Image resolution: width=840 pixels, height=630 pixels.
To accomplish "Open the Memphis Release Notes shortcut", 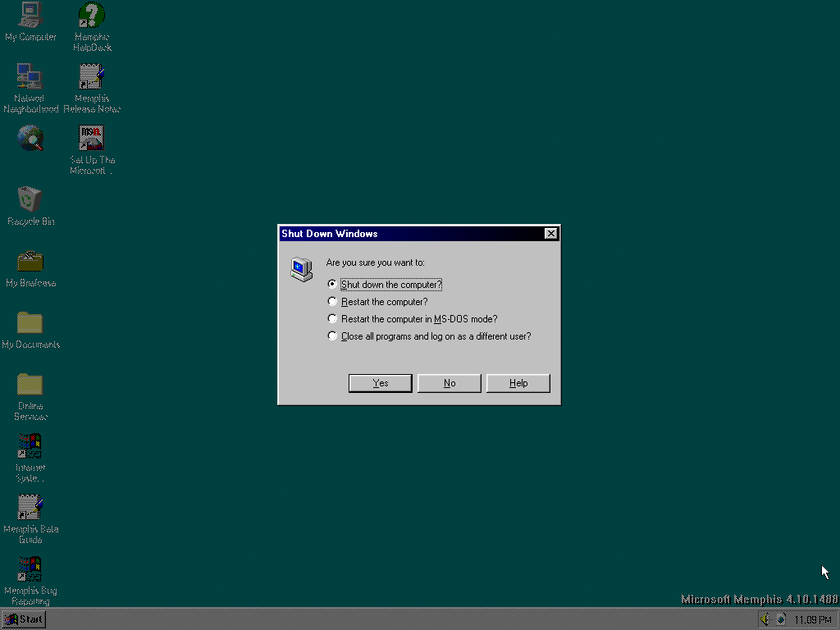I will click(91, 77).
